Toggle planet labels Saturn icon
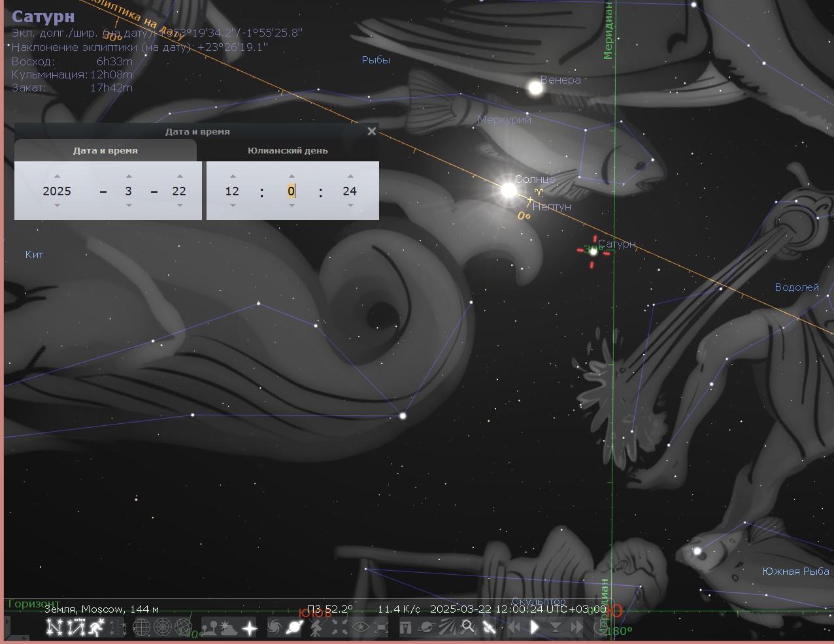834x644 pixels. point(295,628)
